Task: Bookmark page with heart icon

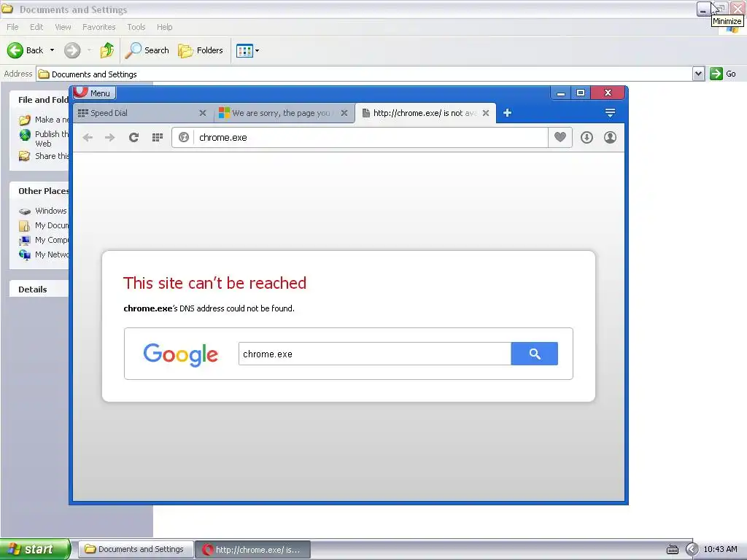Action: 560,138
